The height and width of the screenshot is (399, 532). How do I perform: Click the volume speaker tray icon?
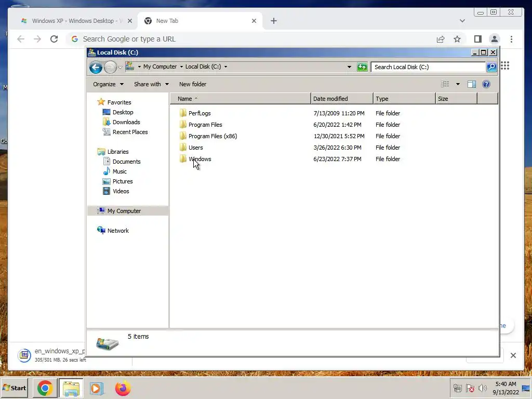click(482, 388)
